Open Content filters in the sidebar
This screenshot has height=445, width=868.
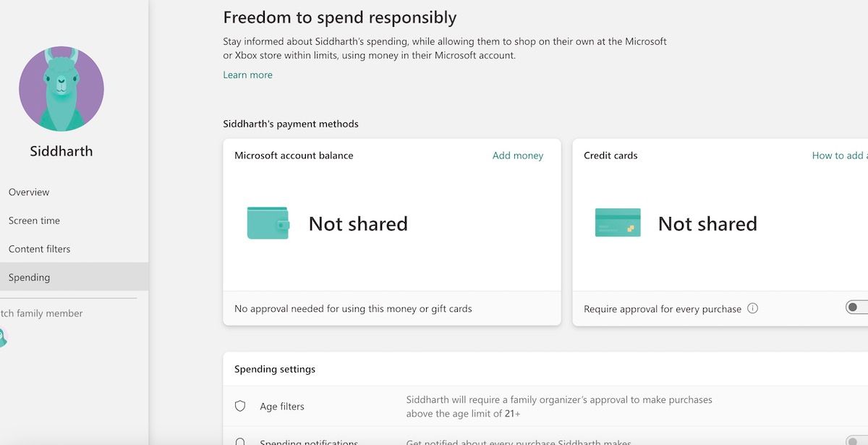(x=39, y=249)
